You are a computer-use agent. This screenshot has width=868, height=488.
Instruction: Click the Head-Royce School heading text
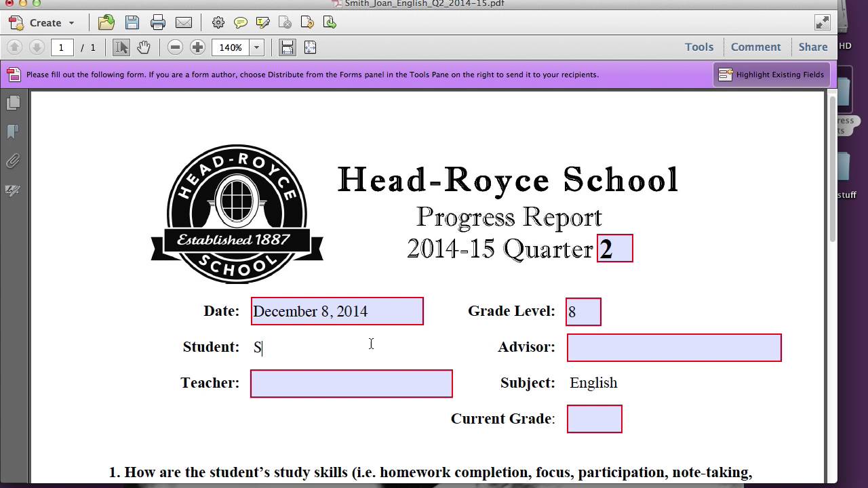508,180
